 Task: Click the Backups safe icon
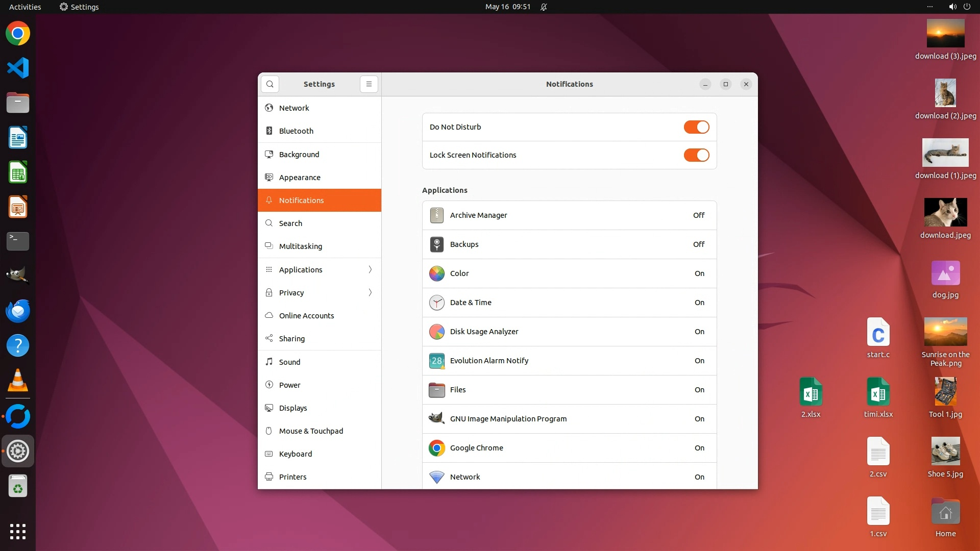pos(436,244)
